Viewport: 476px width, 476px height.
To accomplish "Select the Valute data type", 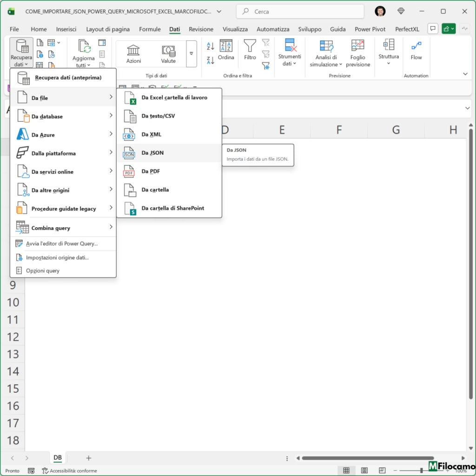I will [x=168, y=54].
